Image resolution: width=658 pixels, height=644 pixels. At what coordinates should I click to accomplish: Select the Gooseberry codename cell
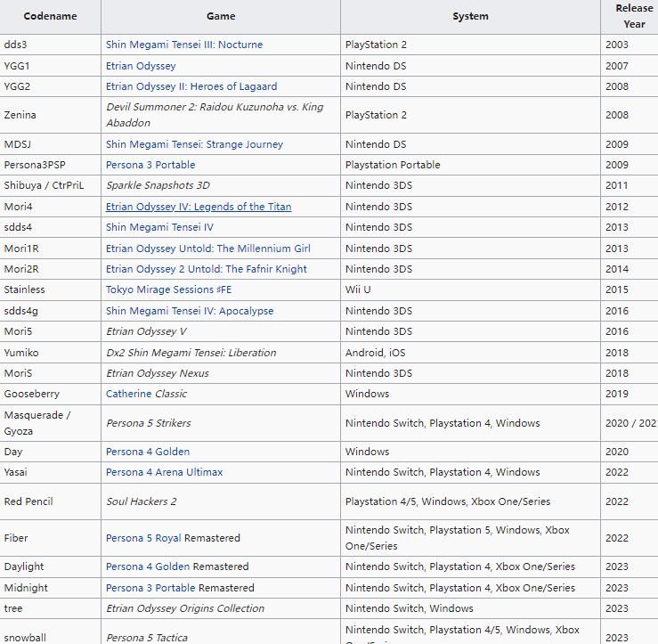(x=51, y=394)
